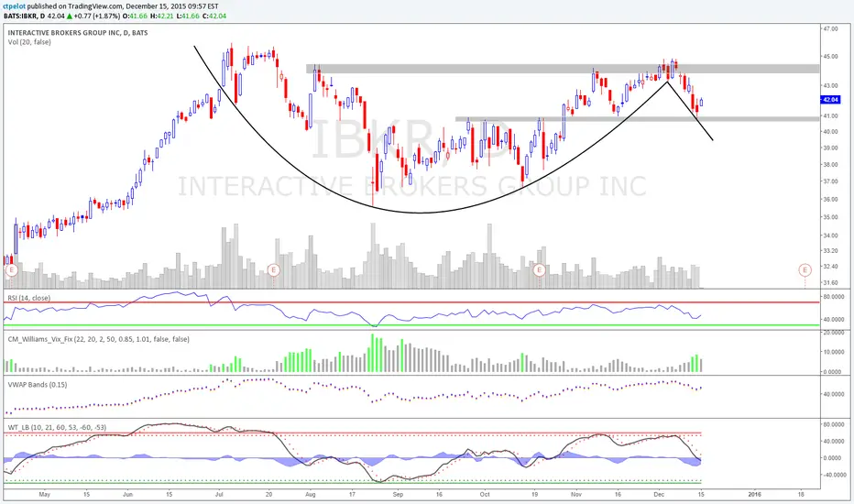Click the 43.00 price scale label
The width and height of the screenshot is (854, 504).
tap(831, 85)
